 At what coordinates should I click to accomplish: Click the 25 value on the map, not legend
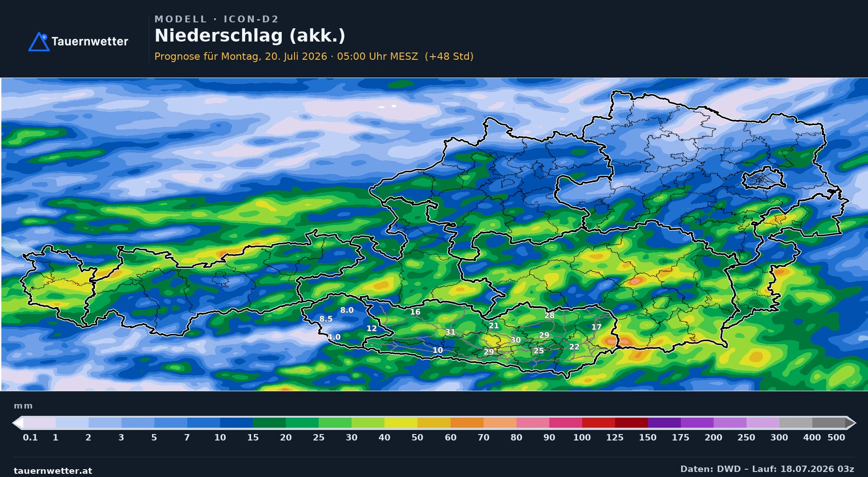tap(539, 351)
